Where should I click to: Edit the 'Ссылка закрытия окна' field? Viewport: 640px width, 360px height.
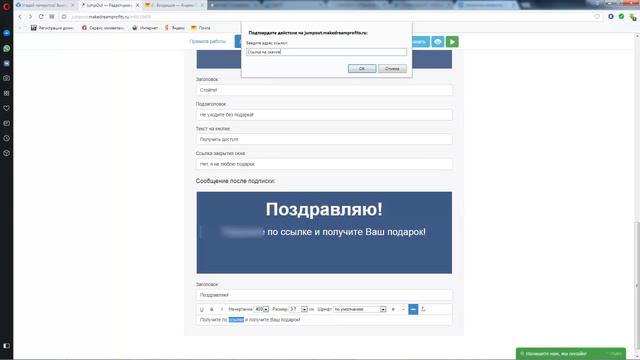point(324,164)
